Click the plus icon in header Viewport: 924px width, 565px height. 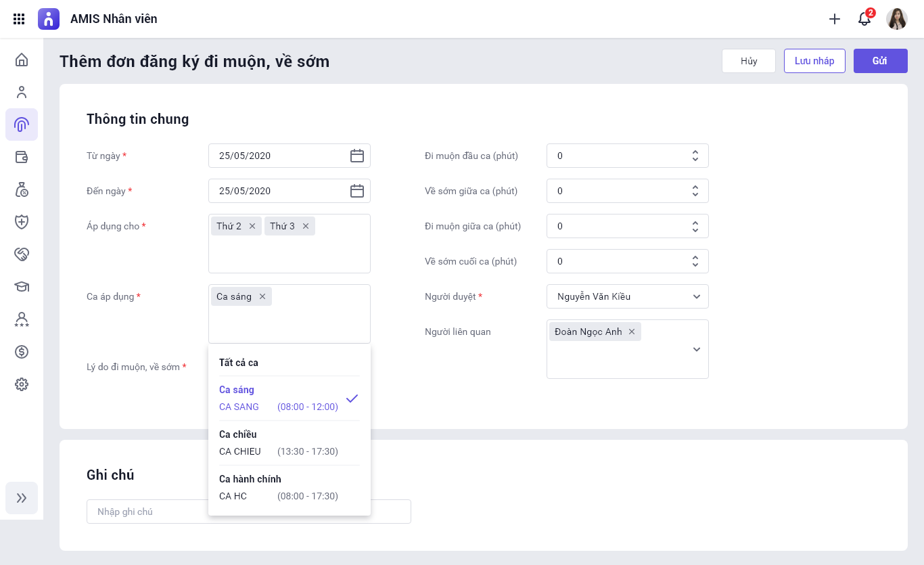point(835,19)
